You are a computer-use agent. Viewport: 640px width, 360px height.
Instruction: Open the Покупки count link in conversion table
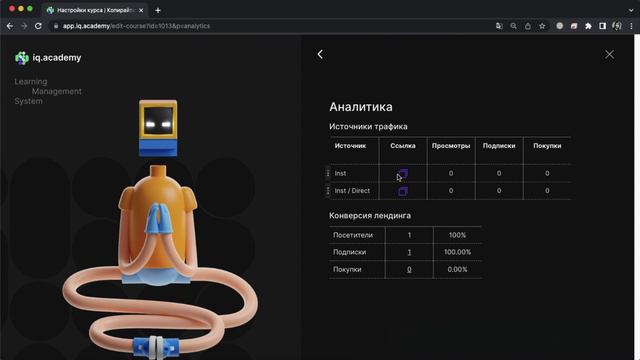point(409,269)
